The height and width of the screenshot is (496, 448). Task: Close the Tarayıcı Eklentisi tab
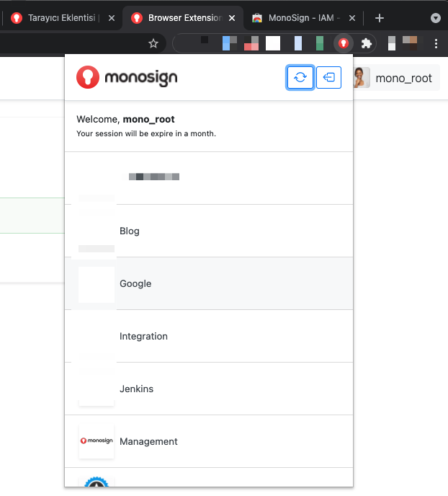[112, 18]
